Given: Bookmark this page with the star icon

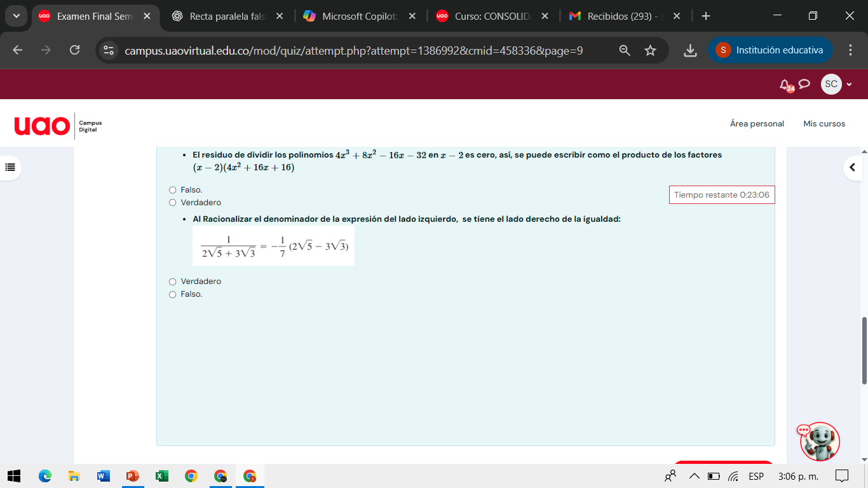Looking at the screenshot, I should click(x=650, y=50).
